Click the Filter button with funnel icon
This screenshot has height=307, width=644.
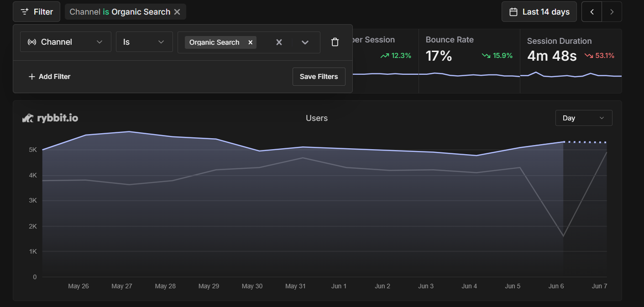point(37,12)
